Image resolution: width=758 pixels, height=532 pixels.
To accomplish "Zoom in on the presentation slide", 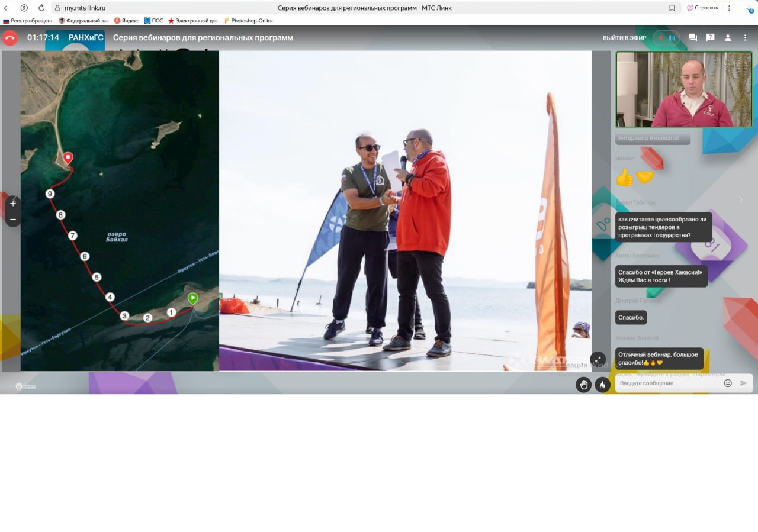I will coord(13,203).
